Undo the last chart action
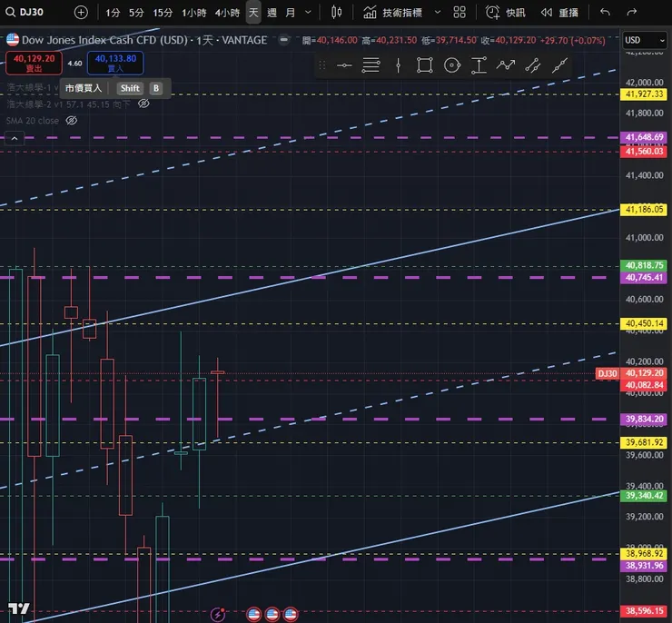The width and height of the screenshot is (672, 623). point(605,13)
